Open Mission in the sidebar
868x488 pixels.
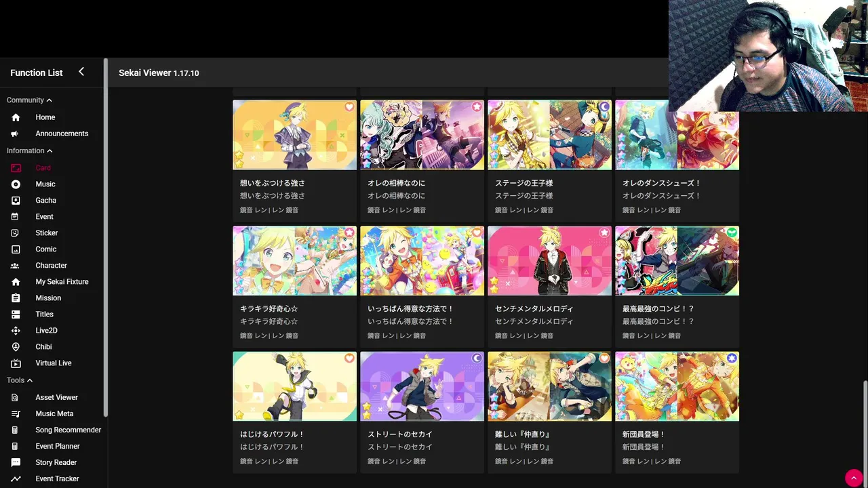pyautogui.click(x=48, y=298)
